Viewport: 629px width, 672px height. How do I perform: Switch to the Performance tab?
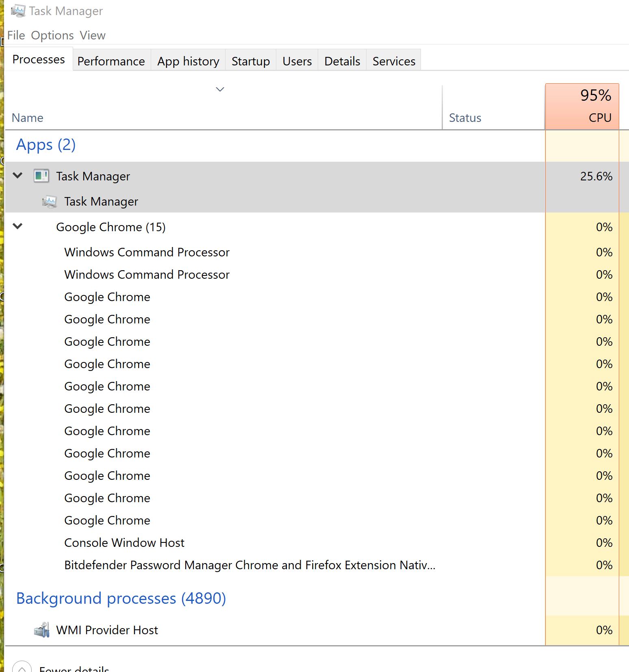(111, 61)
